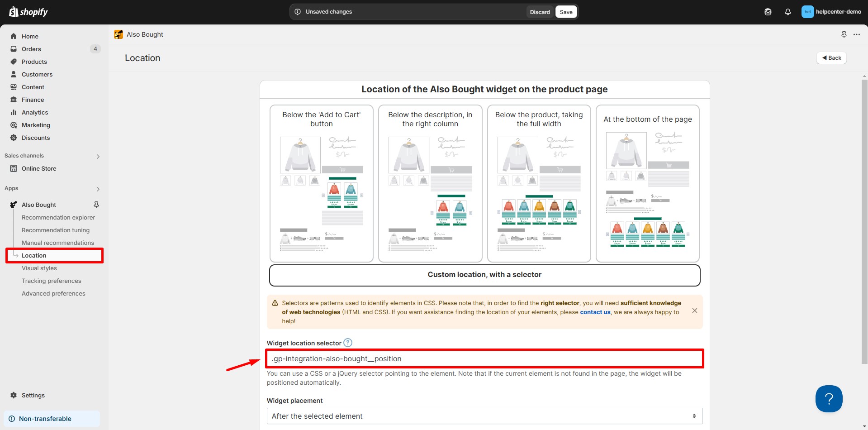Expand the Apps section chevron
Screen dimensions: 868x430
pyautogui.click(x=98, y=189)
